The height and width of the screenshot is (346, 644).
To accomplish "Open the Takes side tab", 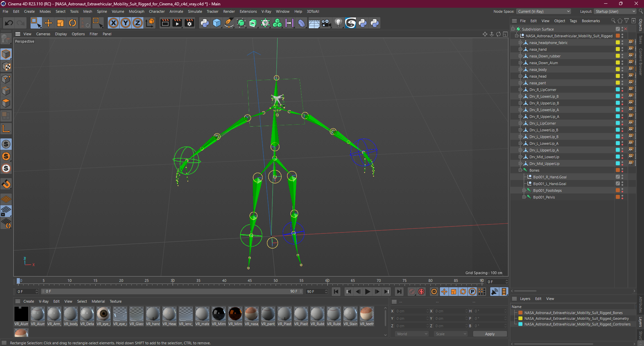I will [x=641, y=40].
